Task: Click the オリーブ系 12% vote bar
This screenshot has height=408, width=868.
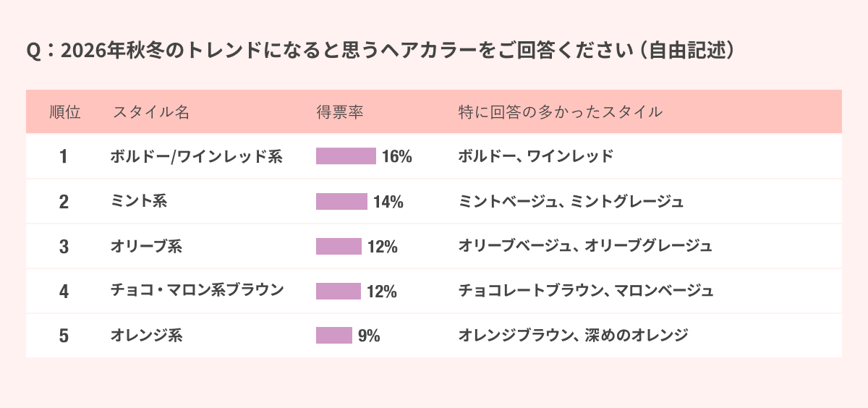Action: pos(339,246)
